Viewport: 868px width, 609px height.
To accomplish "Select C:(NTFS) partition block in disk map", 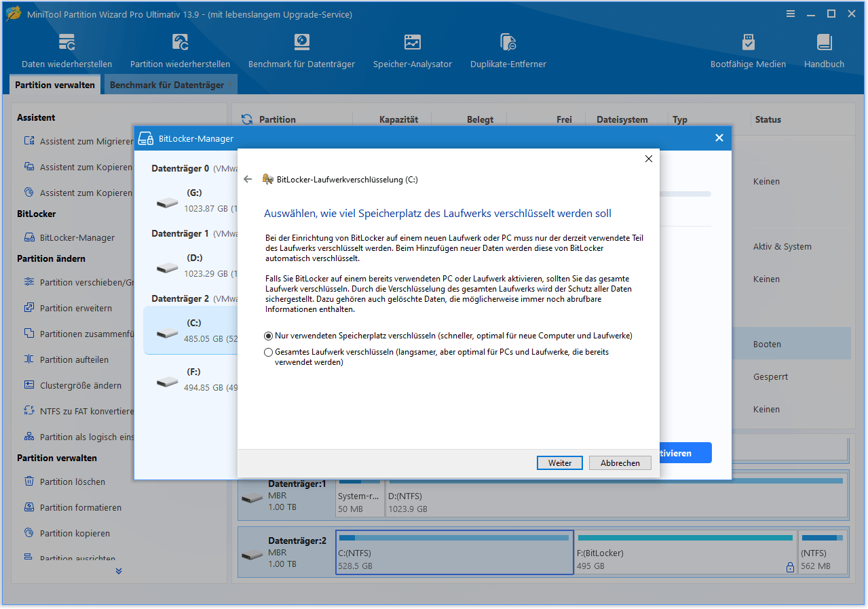I will [x=455, y=552].
